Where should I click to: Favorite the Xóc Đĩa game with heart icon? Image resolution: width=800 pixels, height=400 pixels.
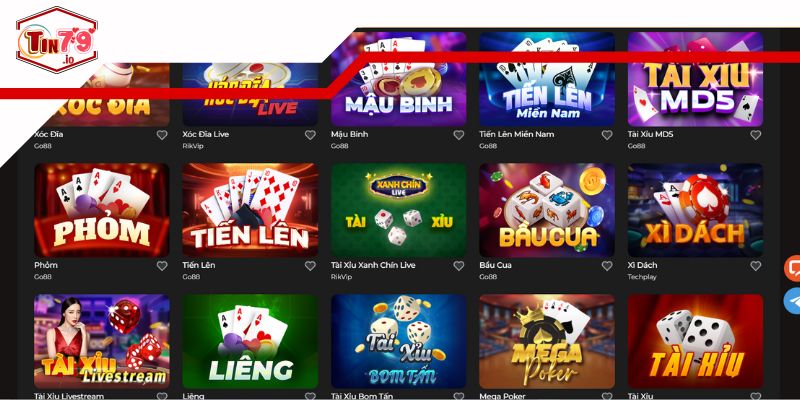point(162,135)
